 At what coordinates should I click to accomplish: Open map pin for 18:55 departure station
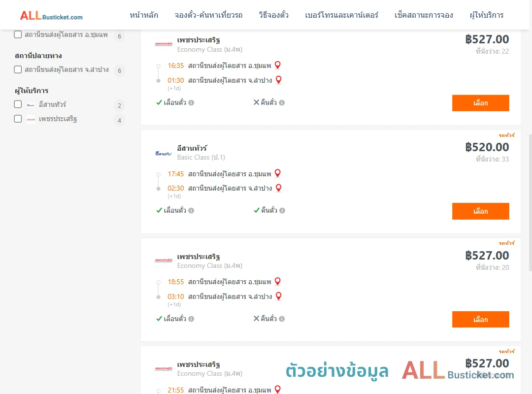tap(277, 281)
